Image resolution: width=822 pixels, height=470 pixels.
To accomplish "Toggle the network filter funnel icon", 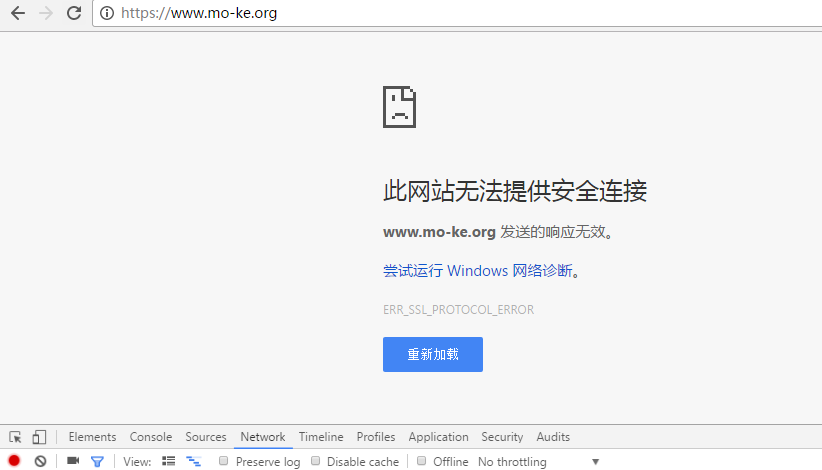I will coord(97,461).
